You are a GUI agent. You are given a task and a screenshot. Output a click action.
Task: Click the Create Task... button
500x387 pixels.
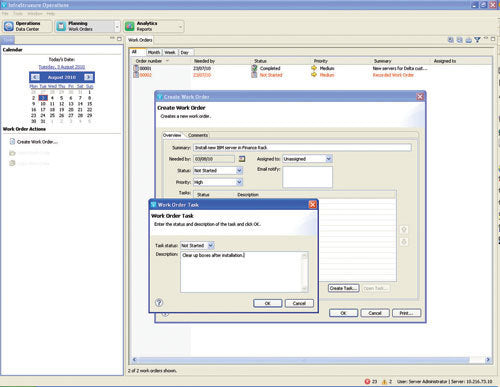(343, 288)
